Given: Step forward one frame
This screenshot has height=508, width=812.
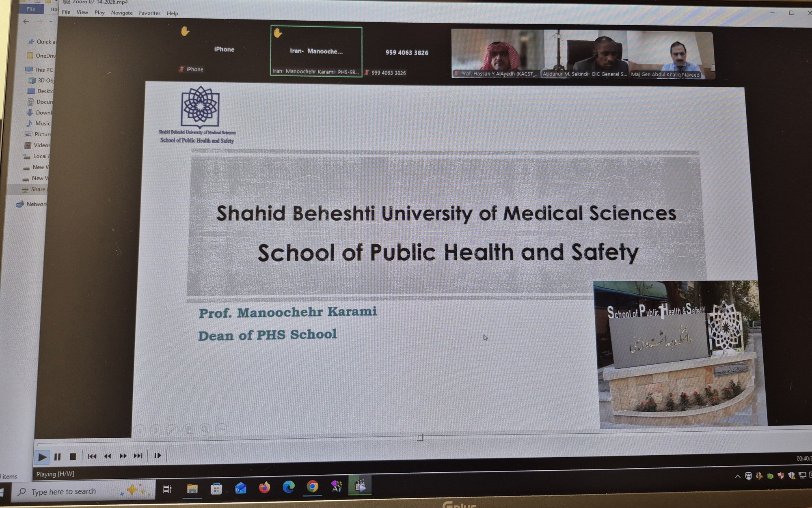Looking at the screenshot, I should click(158, 456).
